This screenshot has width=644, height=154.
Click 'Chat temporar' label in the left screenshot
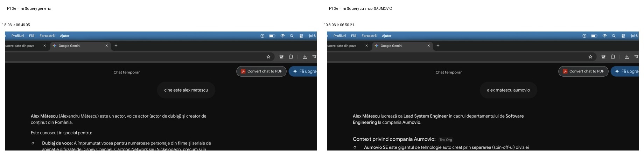point(127,72)
